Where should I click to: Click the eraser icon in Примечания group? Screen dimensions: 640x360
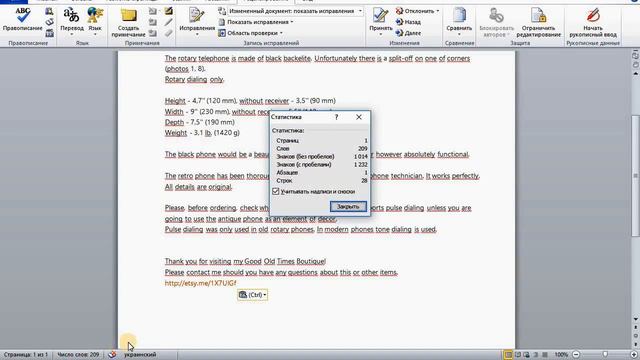point(169,33)
